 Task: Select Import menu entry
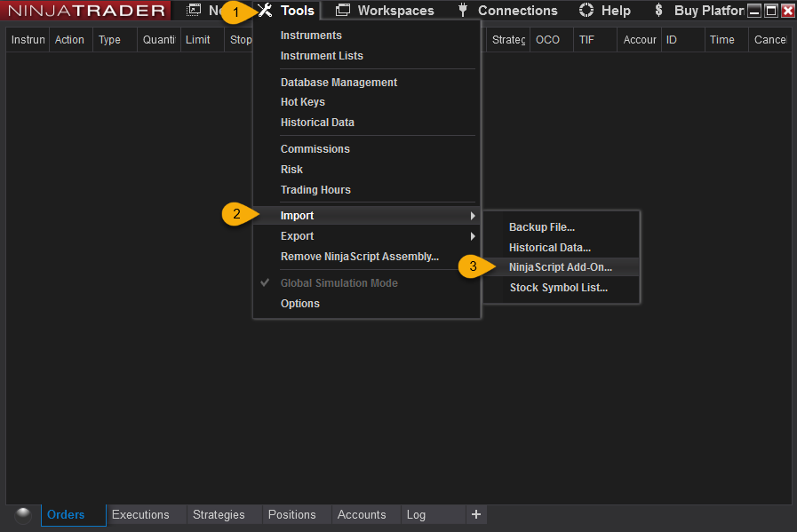point(366,216)
